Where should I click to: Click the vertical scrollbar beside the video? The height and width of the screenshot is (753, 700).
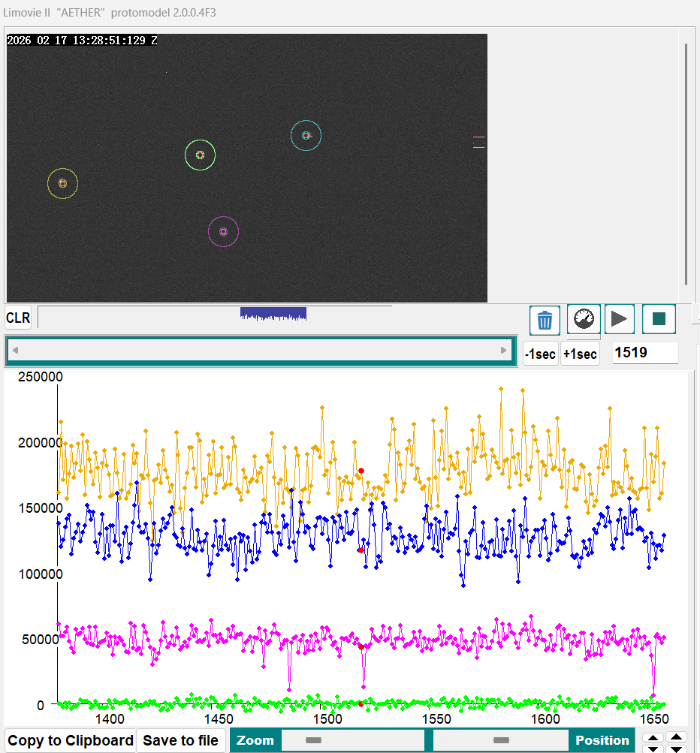click(x=686, y=164)
